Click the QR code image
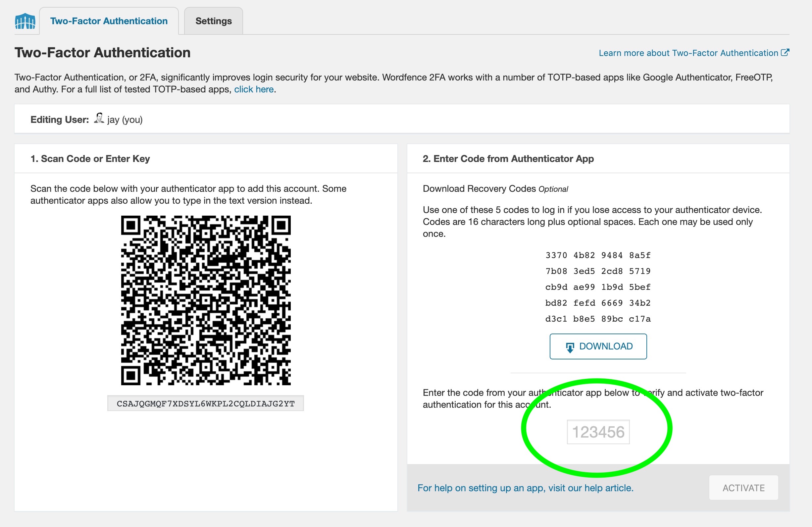Viewport: 812px width, 527px height. pos(206,300)
